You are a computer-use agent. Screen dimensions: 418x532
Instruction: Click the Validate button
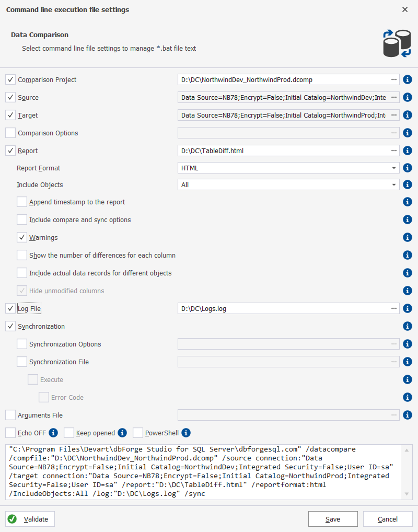point(29,519)
